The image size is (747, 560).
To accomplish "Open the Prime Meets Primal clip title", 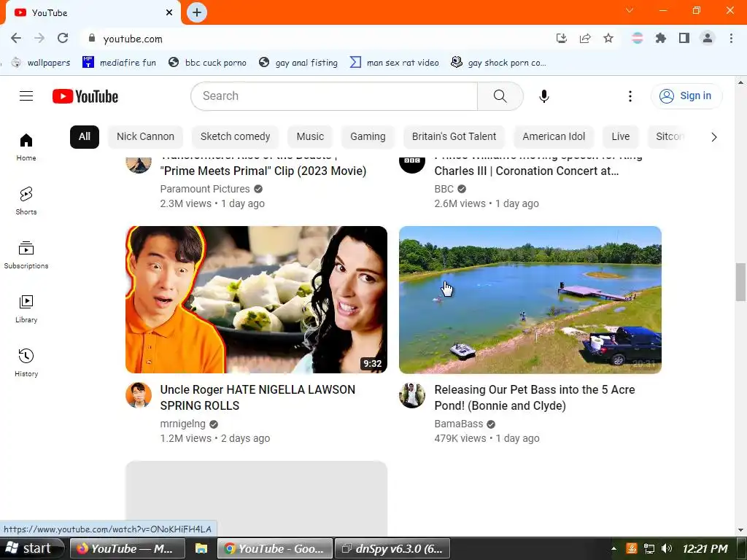I will [x=263, y=167].
